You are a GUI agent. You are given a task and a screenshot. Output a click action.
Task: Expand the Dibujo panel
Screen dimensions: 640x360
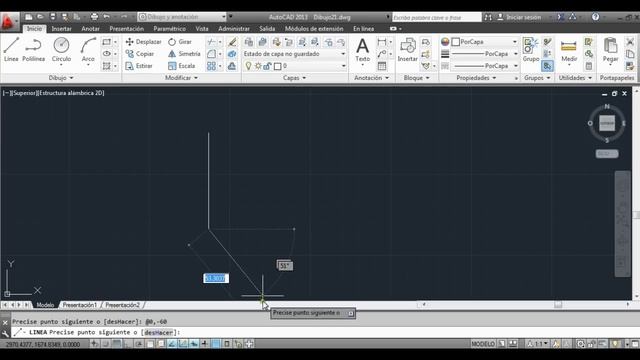[61, 78]
